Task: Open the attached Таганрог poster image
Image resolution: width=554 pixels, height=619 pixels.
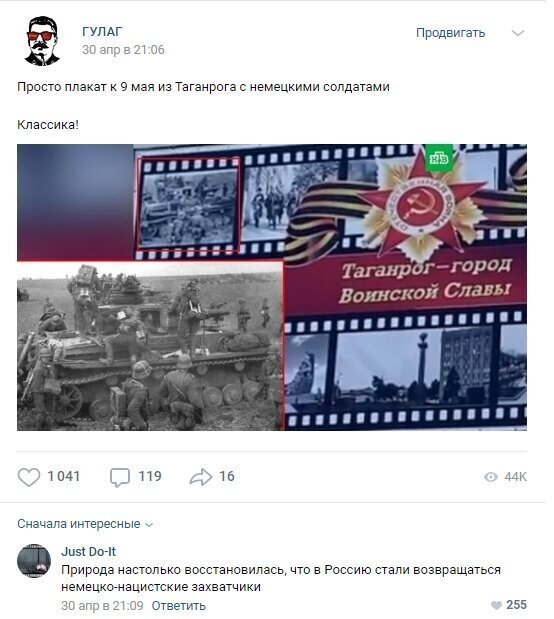Action: (x=272, y=287)
